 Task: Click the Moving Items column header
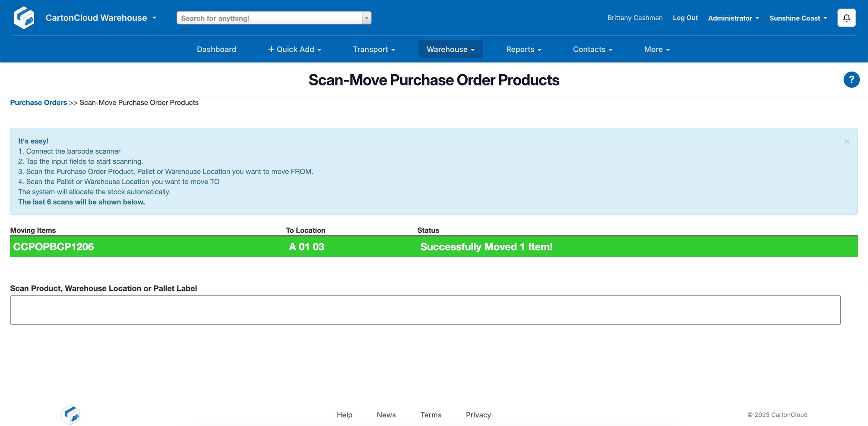coord(33,230)
